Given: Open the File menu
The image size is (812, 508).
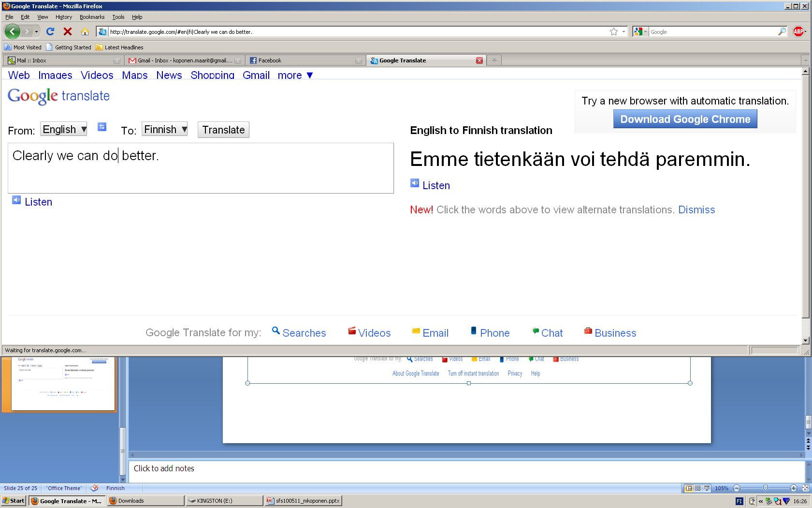Looking at the screenshot, I should pos(9,17).
